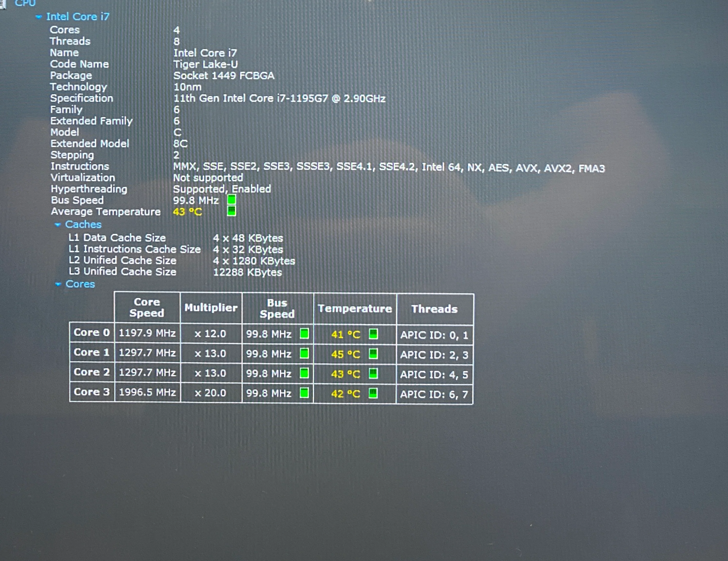Click the 45 °C temperature of Core 1

click(x=346, y=354)
